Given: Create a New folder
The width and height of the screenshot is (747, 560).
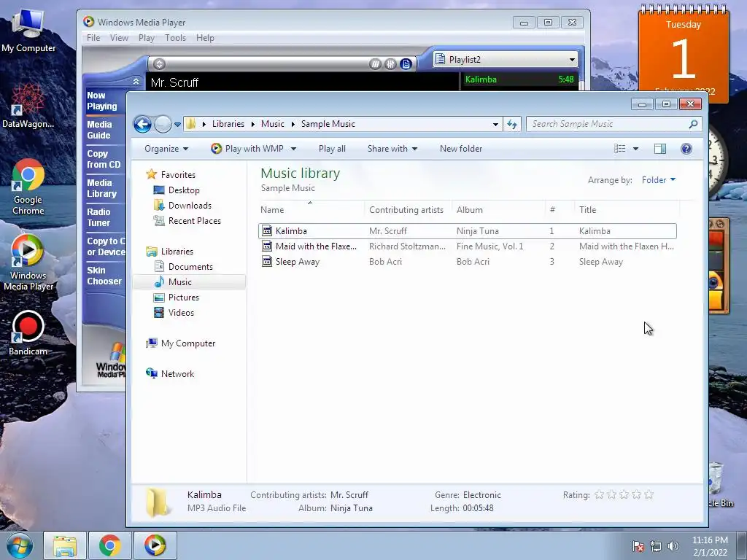Looking at the screenshot, I should [x=461, y=149].
